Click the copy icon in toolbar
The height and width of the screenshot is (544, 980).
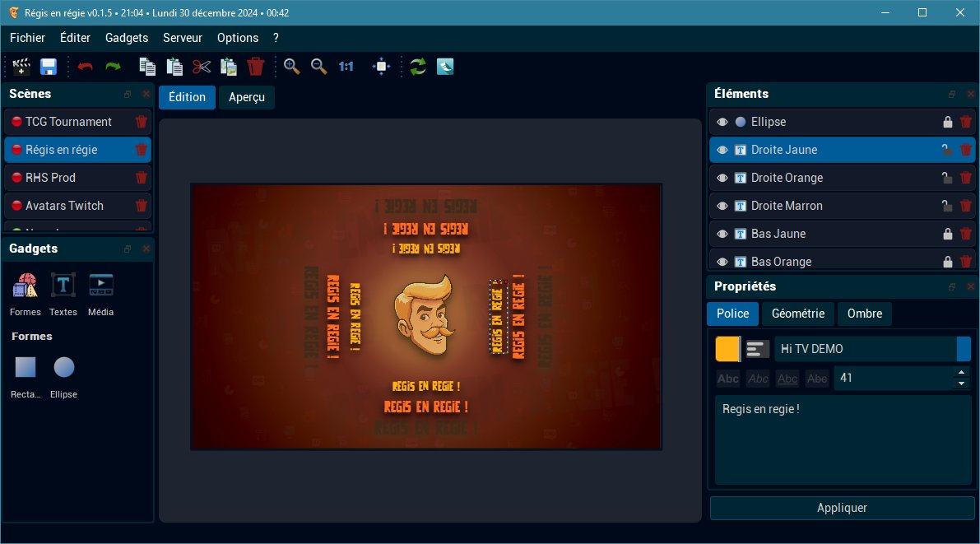[147, 67]
